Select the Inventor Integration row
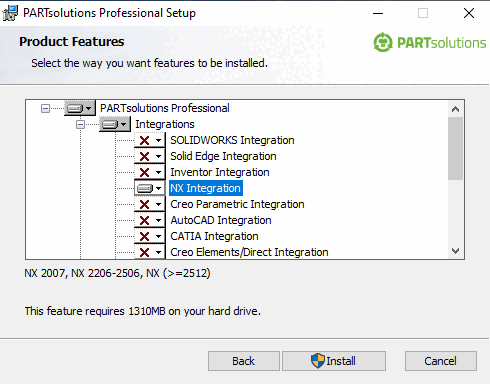This screenshot has width=490, height=384. [220, 172]
